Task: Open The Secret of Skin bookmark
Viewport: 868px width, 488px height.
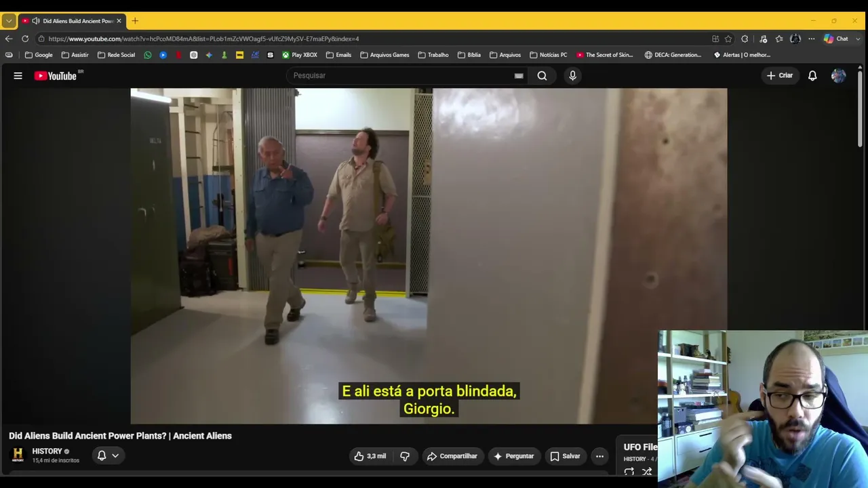Action: coord(604,55)
